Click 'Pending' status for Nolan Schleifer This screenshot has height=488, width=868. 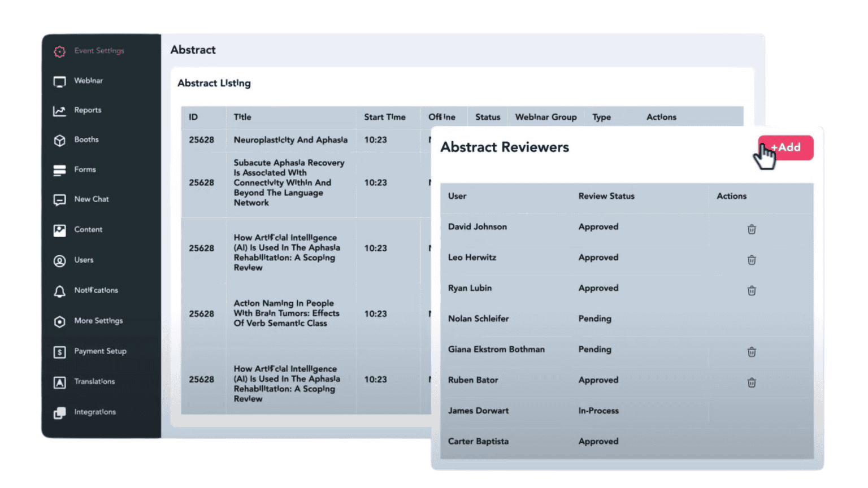594,319
